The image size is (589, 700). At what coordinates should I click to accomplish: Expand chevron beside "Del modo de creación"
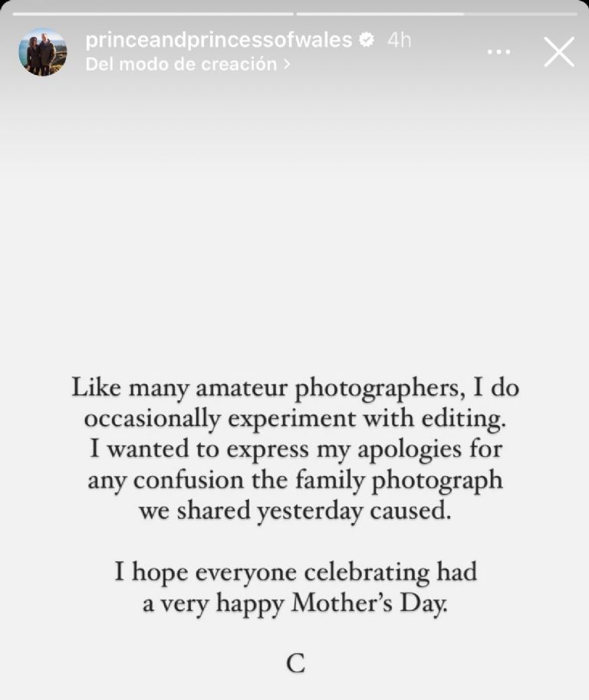pyautogui.click(x=286, y=64)
